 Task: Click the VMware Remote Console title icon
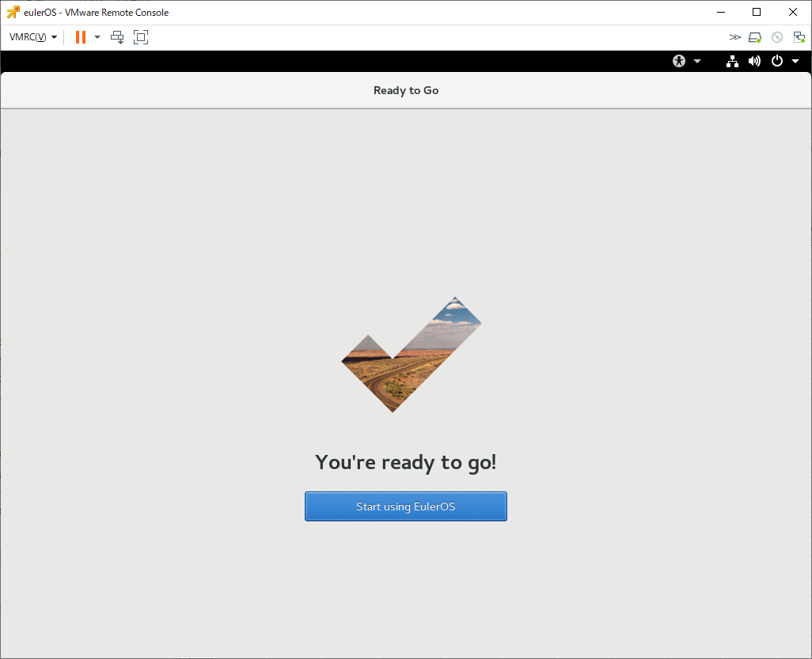[x=13, y=12]
